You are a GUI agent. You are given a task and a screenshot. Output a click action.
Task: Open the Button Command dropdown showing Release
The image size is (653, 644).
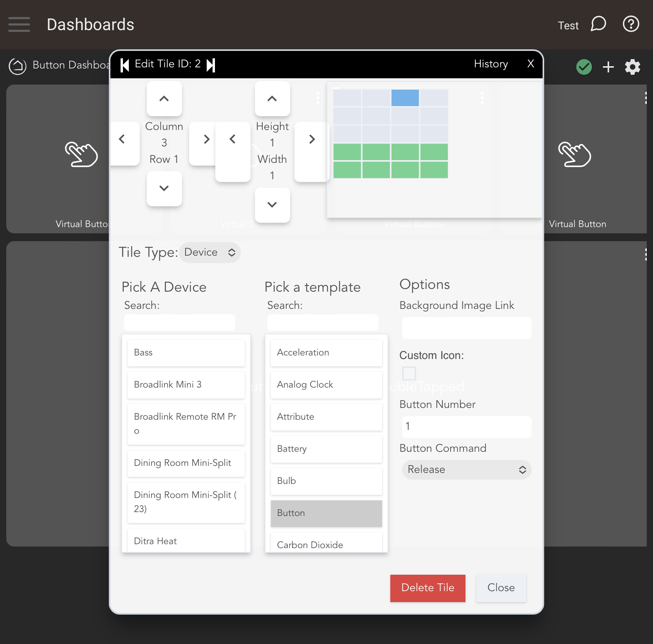[x=466, y=469]
